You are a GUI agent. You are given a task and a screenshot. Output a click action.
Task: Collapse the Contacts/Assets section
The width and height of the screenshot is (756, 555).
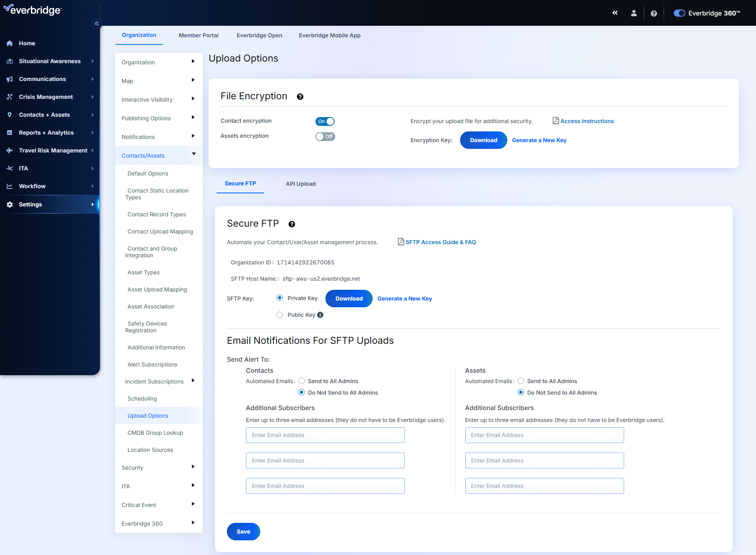pos(143,155)
